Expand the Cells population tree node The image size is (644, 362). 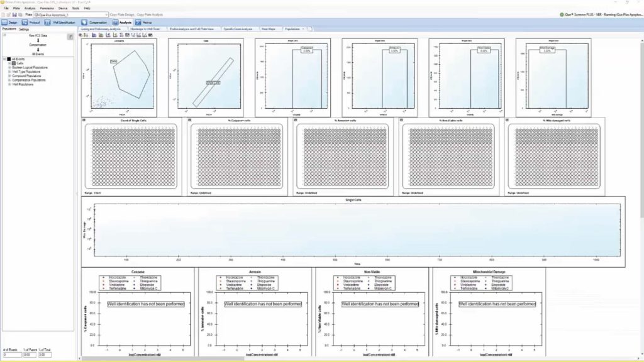click(x=9, y=63)
